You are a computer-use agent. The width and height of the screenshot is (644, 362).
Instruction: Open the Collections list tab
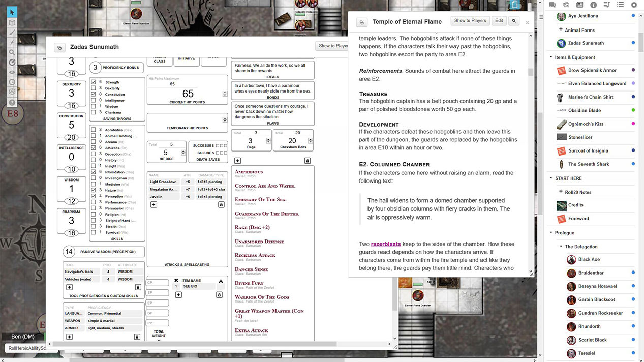(x=620, y=5)
